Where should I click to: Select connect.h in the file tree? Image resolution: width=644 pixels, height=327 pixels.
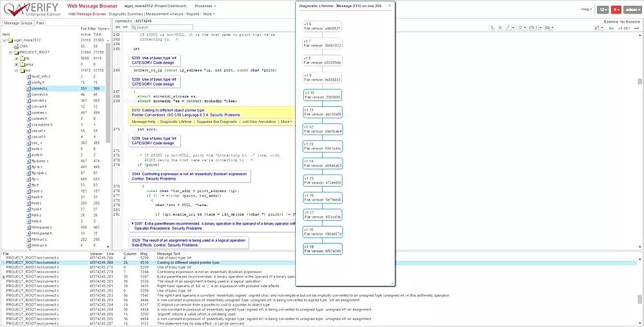pos(39,95)
